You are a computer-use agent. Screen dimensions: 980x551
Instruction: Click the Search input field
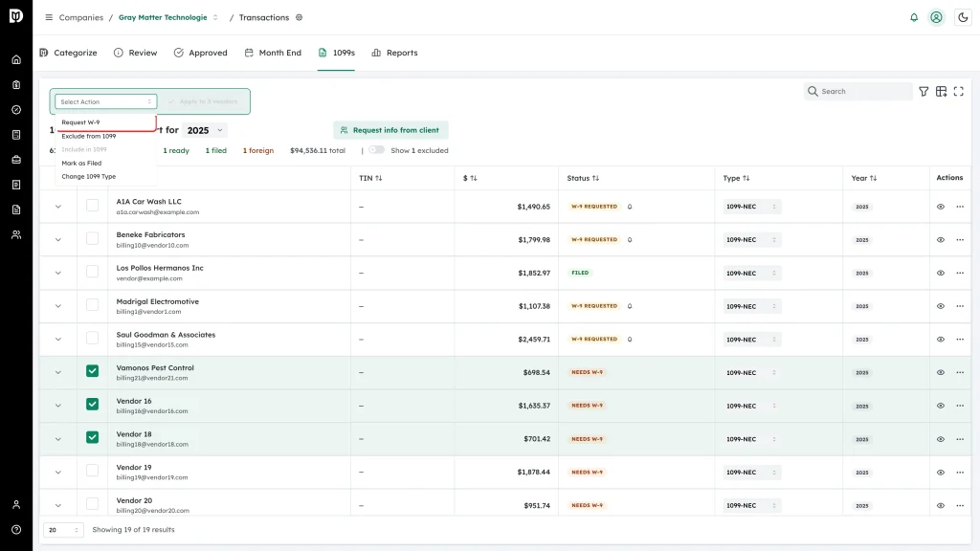click(858, 91)
